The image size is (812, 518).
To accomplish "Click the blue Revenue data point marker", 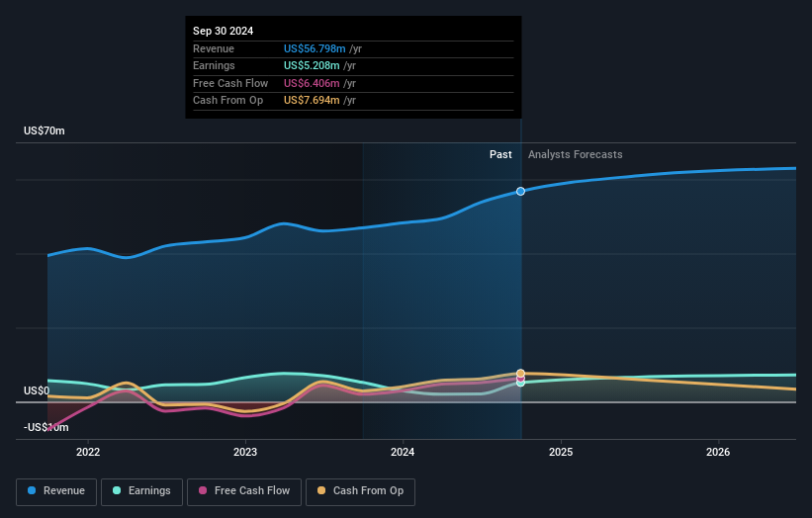I will pos(520,192).
